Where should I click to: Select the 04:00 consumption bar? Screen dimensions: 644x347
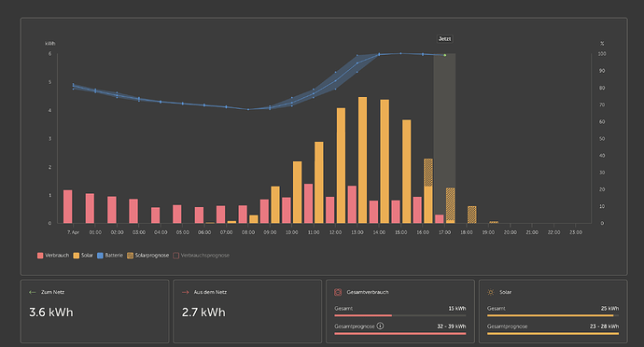tap(155, 215)
